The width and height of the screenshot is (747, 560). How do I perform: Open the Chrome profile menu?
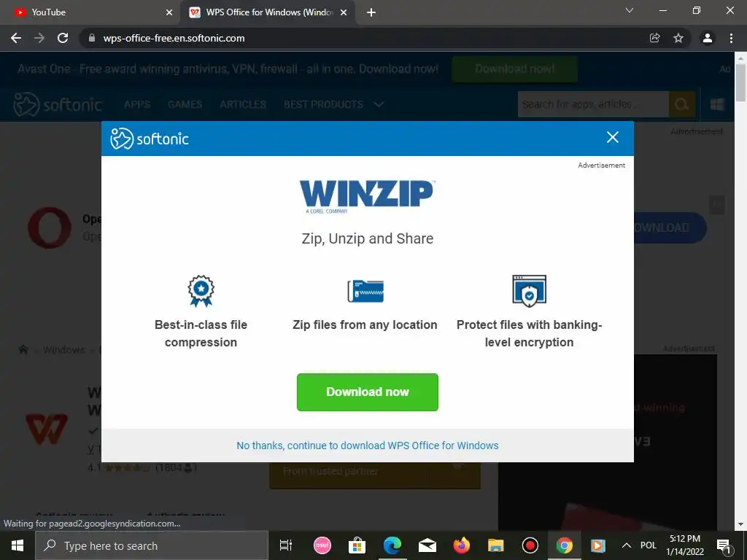click(x=708, y=38)
